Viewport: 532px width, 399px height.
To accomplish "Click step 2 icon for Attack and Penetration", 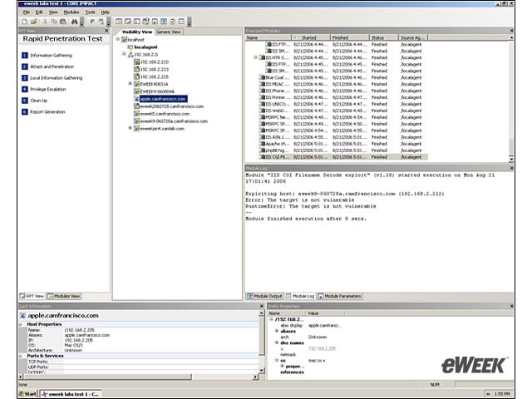I will [25, 66].
